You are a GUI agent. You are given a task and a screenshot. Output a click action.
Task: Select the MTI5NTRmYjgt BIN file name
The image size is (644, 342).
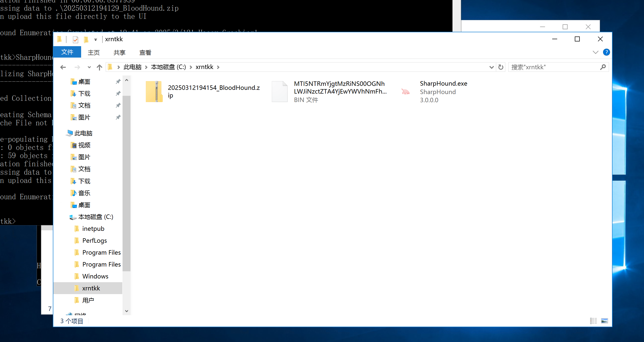coord(340,88)
